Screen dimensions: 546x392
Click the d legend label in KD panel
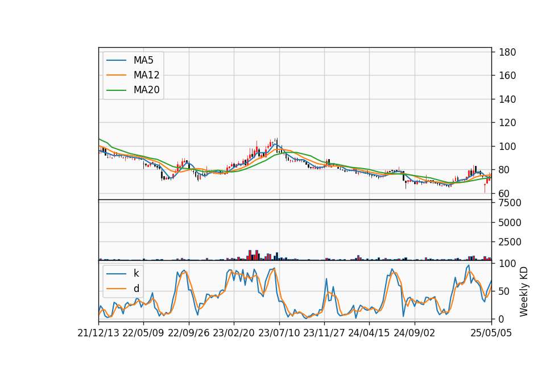[136, 289]
